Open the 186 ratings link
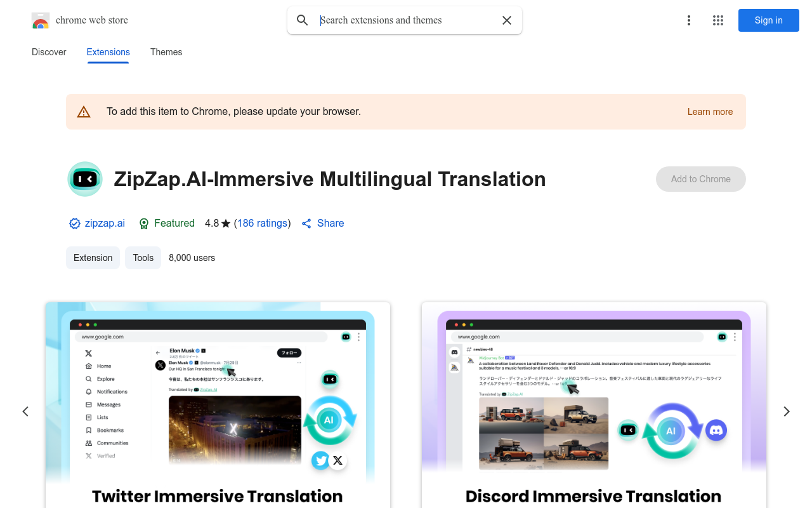 click(263, 224)
